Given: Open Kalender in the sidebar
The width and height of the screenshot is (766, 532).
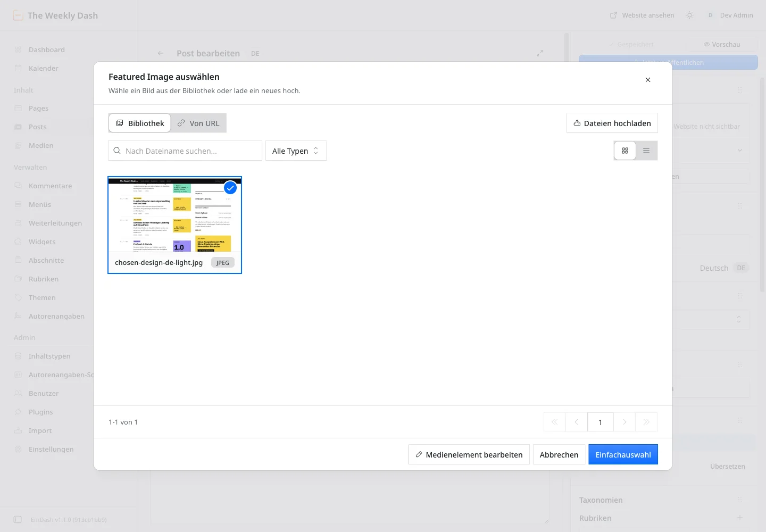Looking at the screenshot, I should tap(44, 68).
